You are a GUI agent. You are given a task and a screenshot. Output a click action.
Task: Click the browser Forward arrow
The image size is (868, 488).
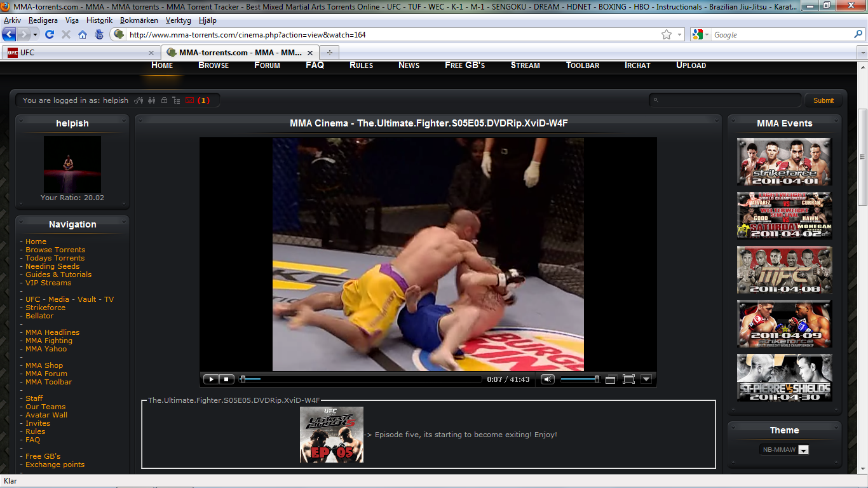click(24, 34)
